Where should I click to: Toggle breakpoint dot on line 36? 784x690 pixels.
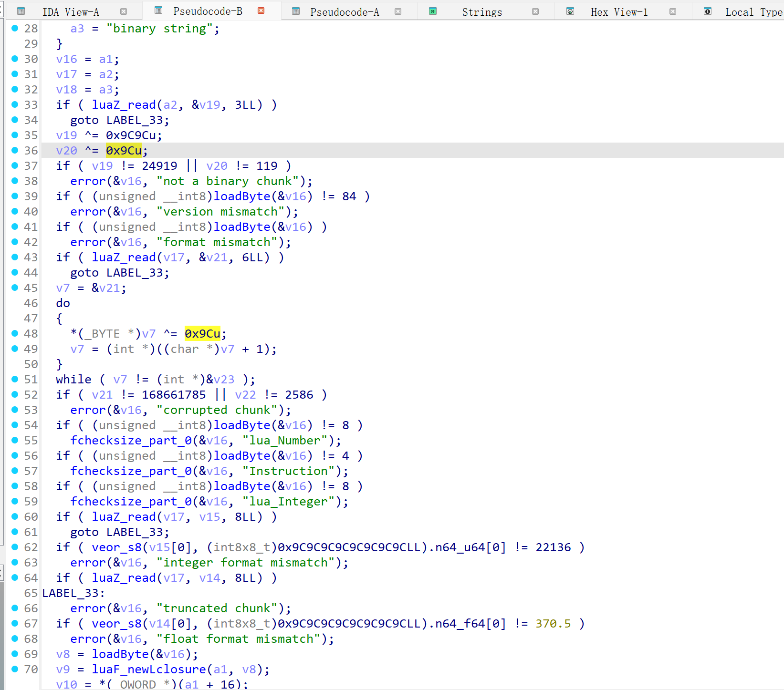[15, 150]
